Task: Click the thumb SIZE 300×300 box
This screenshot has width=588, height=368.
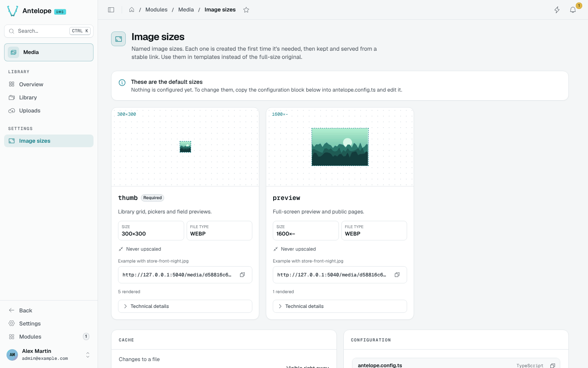Action: [151, 231]
